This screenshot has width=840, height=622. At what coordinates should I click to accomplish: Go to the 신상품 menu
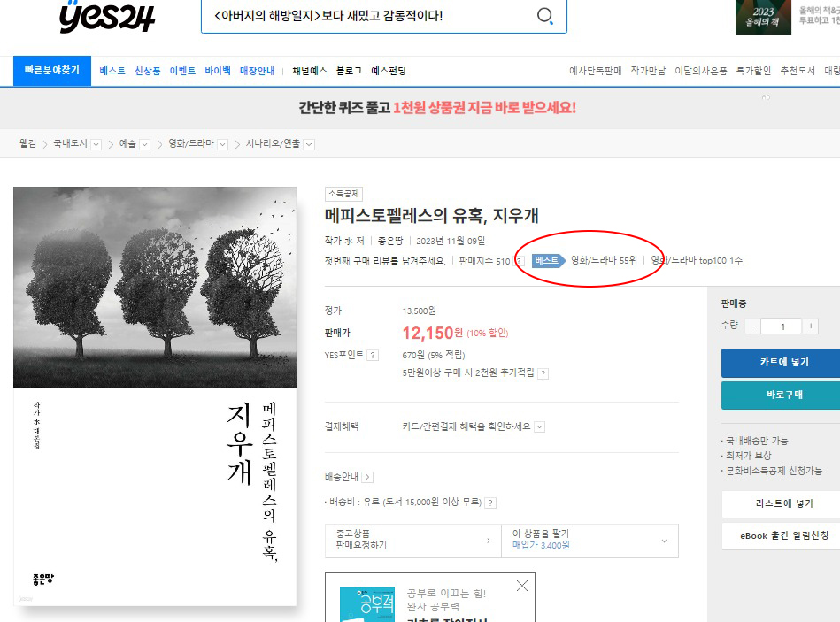pyautogui.click(x=148, y=71)
